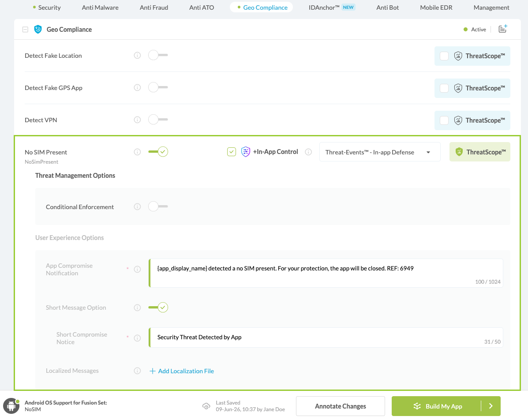This screenshot has width=528, height=420.
Task: Click the Active status indicator
Action: [x=475, y=29]
